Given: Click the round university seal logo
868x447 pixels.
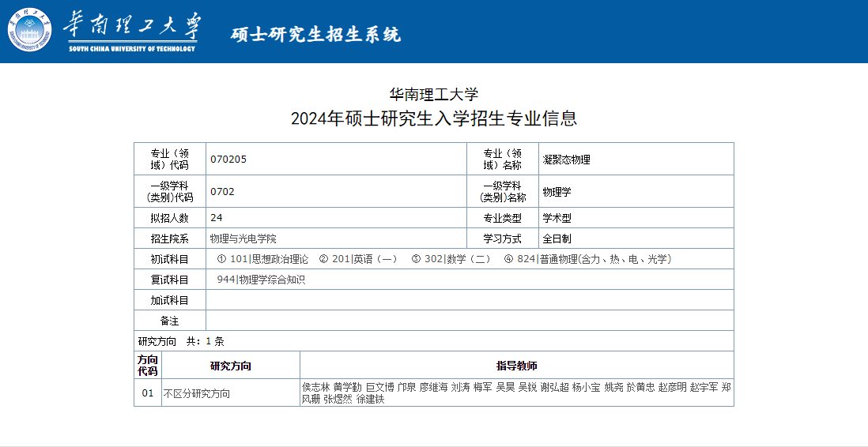Looking at the screenshot, I should pos(31,30).
